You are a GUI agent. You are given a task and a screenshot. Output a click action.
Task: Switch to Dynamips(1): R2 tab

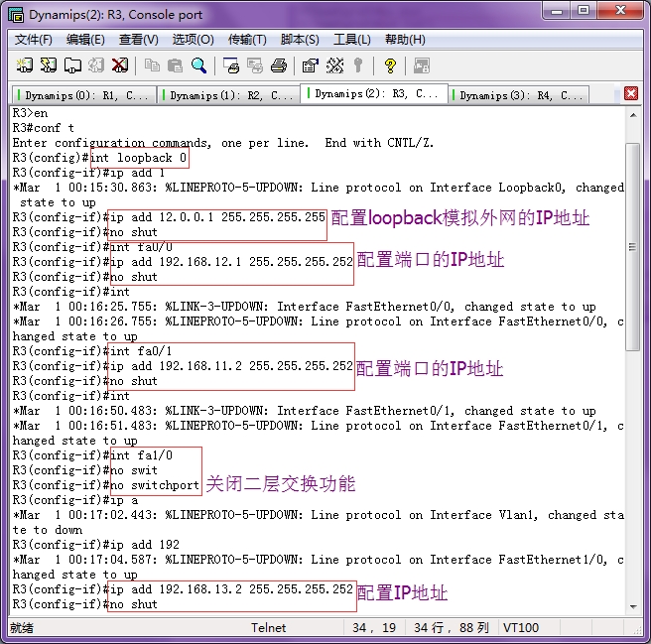point(228,95)
